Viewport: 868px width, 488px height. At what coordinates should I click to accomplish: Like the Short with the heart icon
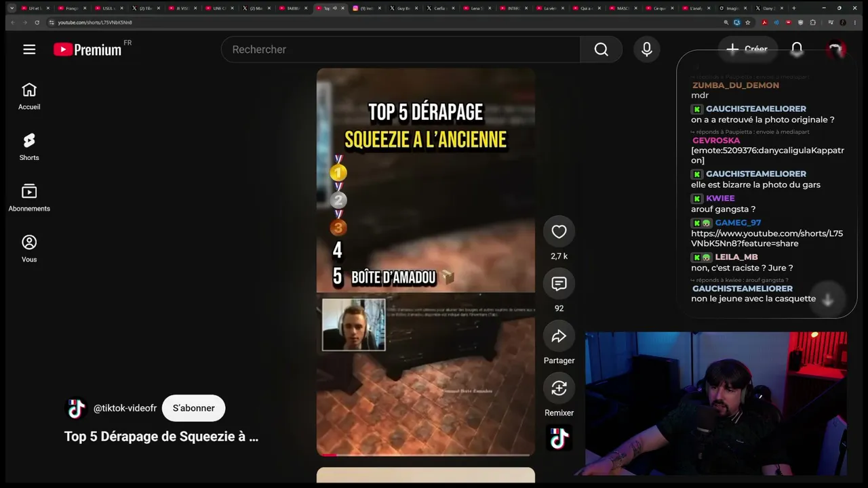pyautogui.click(x=559, y=232)
